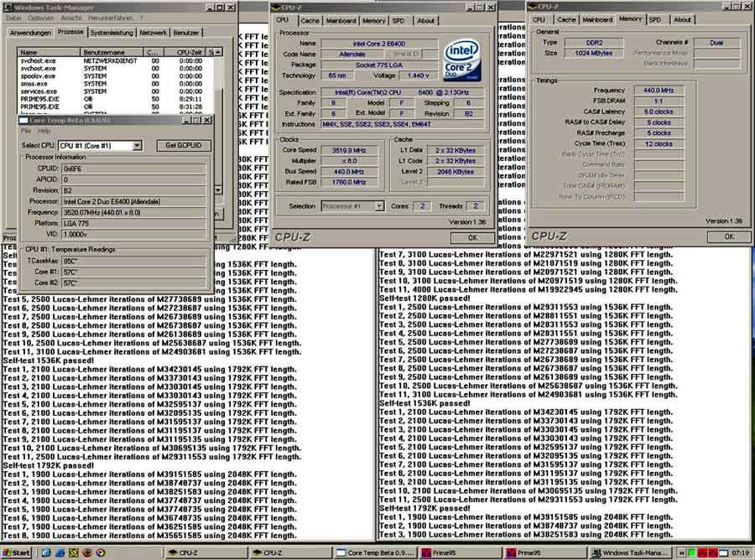Viewport: 755px width, 560px height.
Task: Open Benutzer tab in Task Manager
Action: [186, 33]
